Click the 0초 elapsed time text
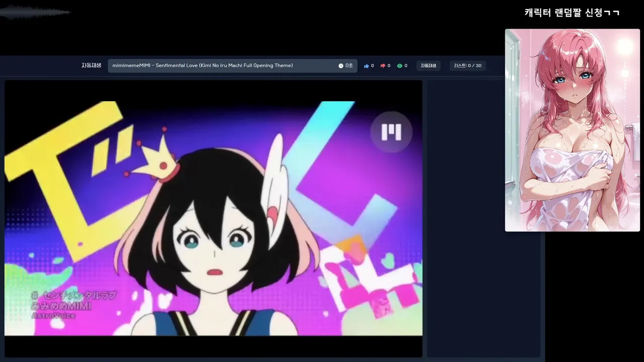 tap(349, 66)
